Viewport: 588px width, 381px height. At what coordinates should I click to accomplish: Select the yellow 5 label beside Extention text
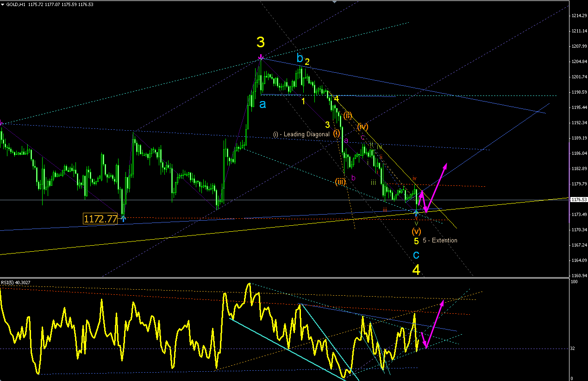tap(416, 241)
